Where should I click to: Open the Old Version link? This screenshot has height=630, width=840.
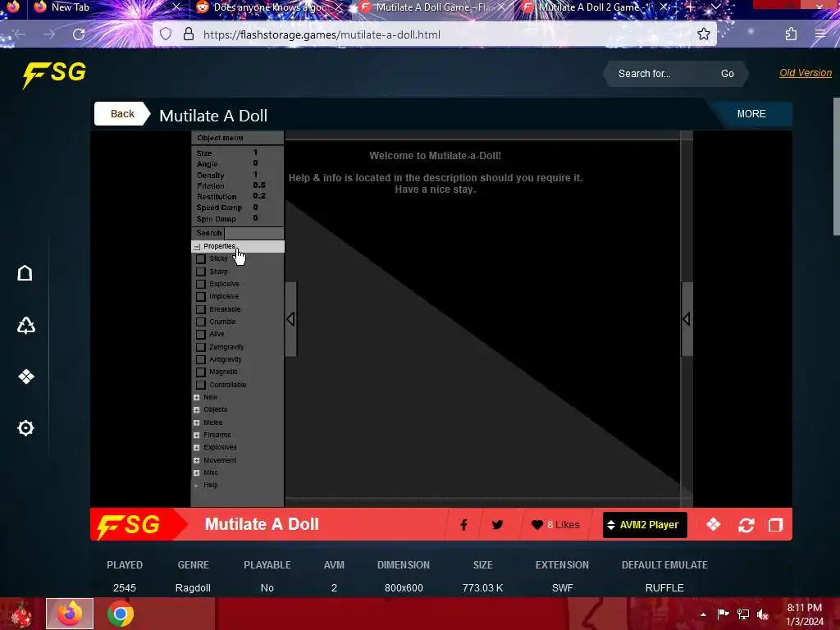click(x=806, y=73)
